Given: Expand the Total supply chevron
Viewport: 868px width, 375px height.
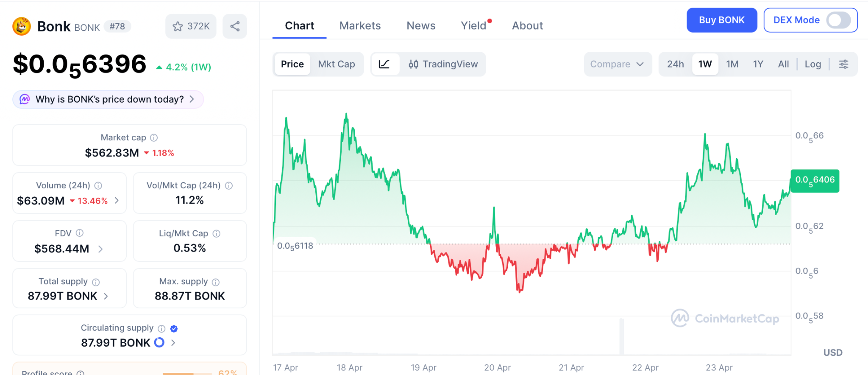Looking at the screenshot, I should click(106, 297).
